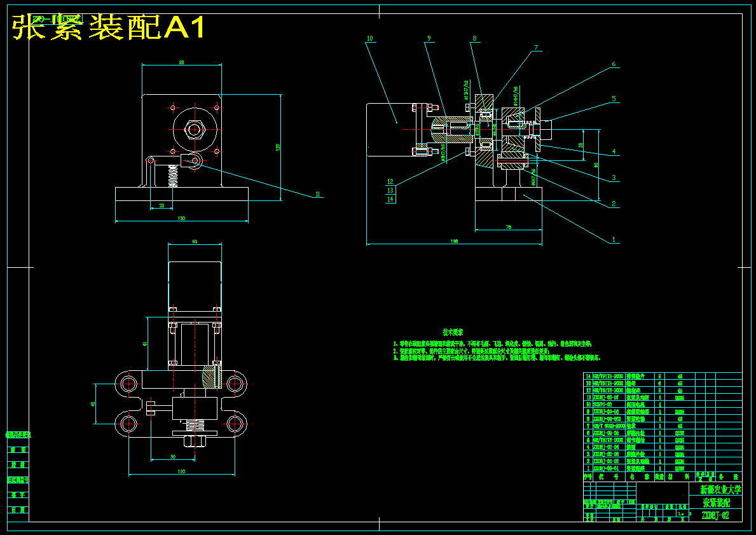Select balloon number 3 beside the section view
Image resolution: width=756 pixels, height=535 pixels.
(614, 177)
